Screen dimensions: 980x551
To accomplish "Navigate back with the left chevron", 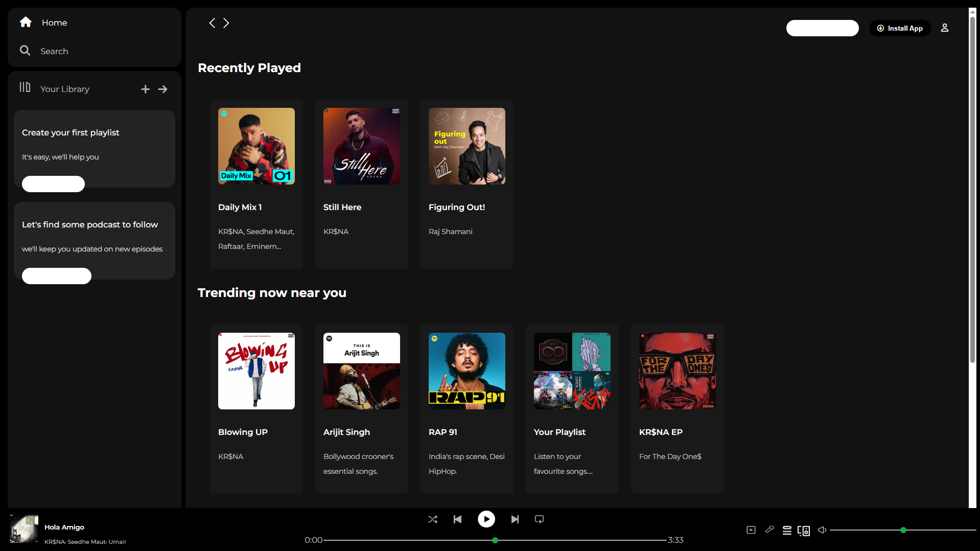I will (x=212, y=23).
